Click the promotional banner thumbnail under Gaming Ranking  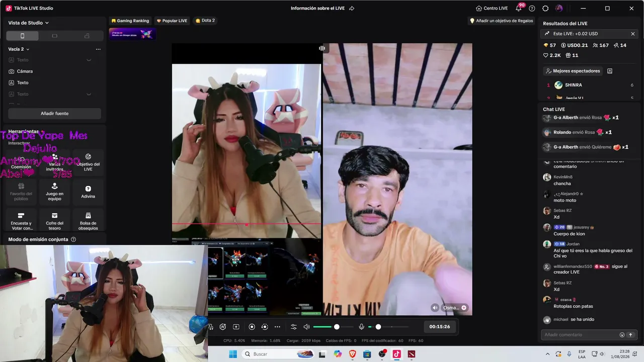click(132, 34)
